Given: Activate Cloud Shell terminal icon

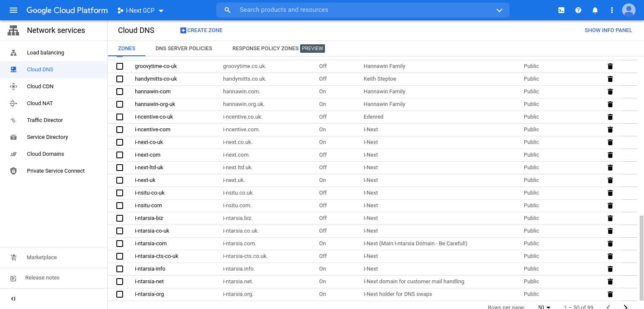Looking at the screenshot, I should coord(561,10).
